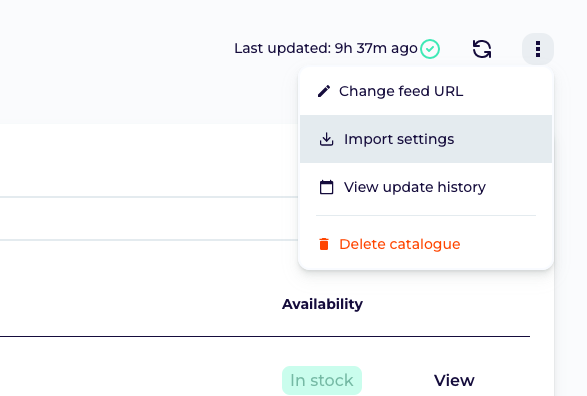Click the horizontal line under Availability header
Image resolution: width=587 pixels, height=396 pixels.
tap(265, 336)
